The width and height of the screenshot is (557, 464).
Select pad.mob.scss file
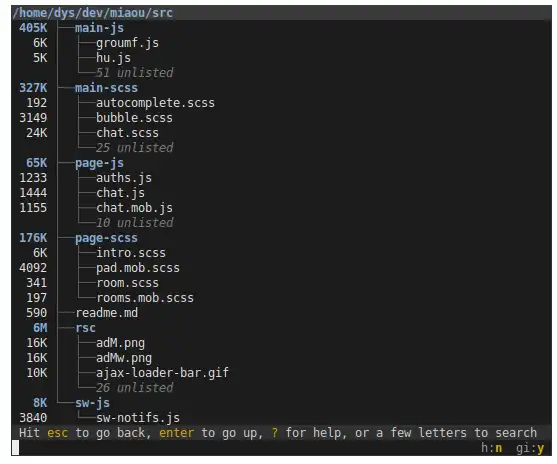[138, 268]
